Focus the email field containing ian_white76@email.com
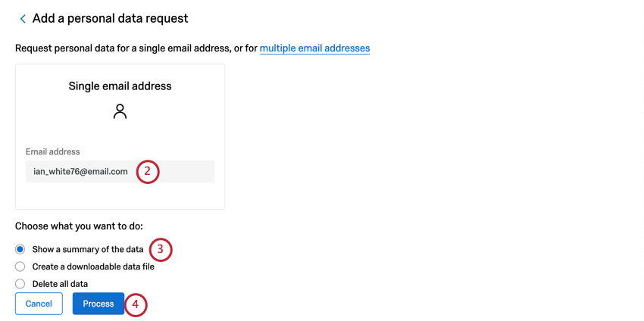Viewport: 644px width, 321px height. coord(120,172)
